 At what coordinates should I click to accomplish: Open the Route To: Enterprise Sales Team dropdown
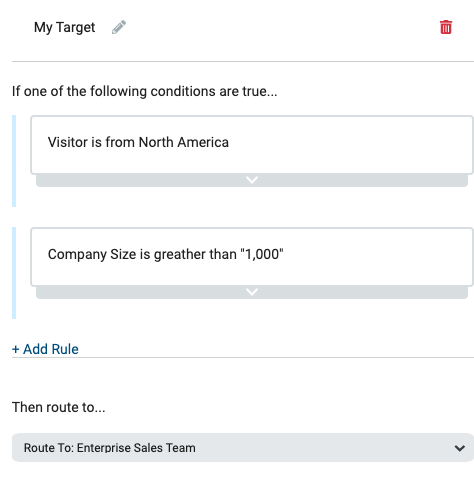[x=243, y=448]
